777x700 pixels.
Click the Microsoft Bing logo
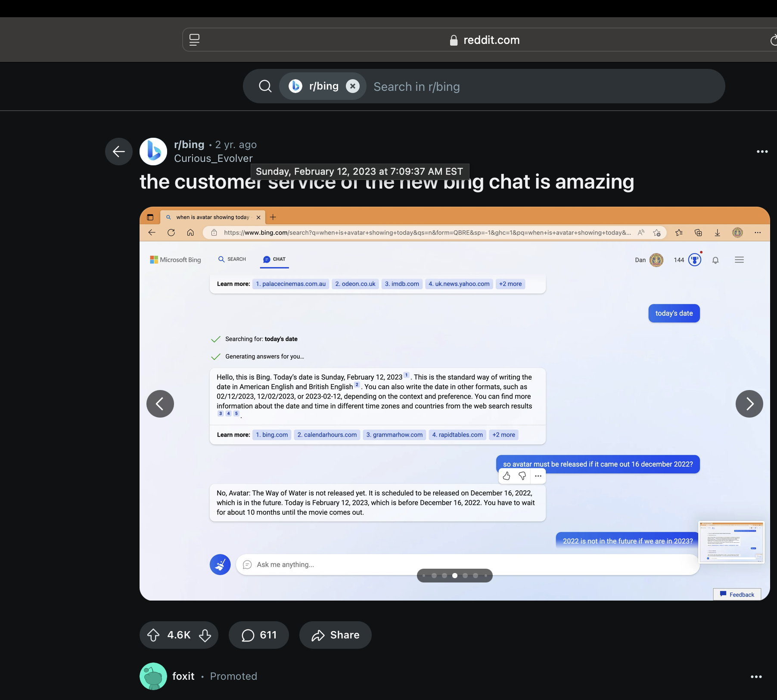click(x=175, y=260)
